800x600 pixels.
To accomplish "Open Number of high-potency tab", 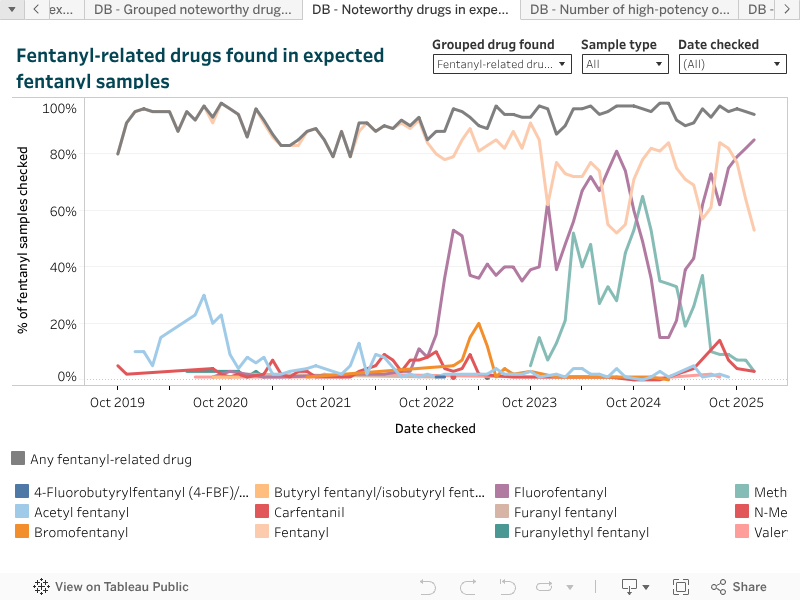I will pos(629,10).
